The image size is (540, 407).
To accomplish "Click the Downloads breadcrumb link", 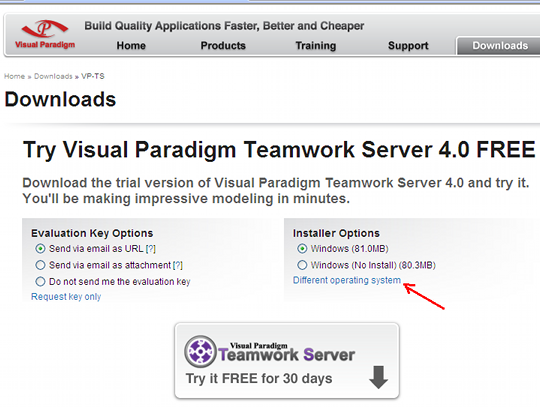I will pyautogui.click(x=53, y=76).
